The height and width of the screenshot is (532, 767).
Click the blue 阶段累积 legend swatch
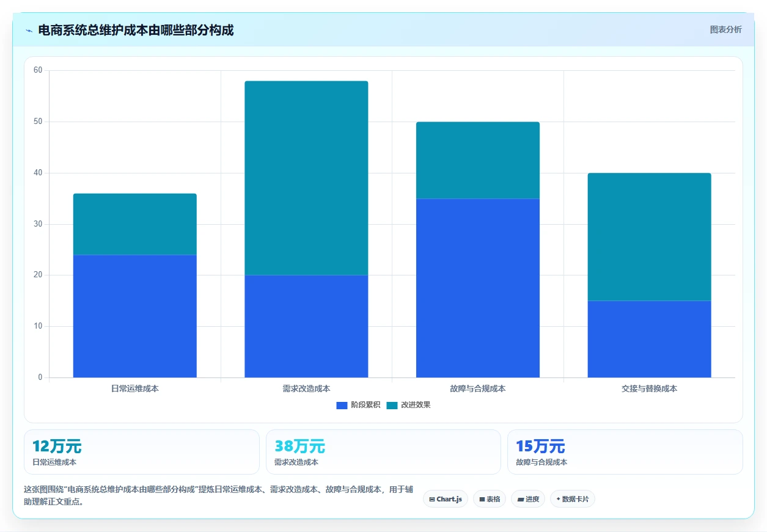coord(342,405)
